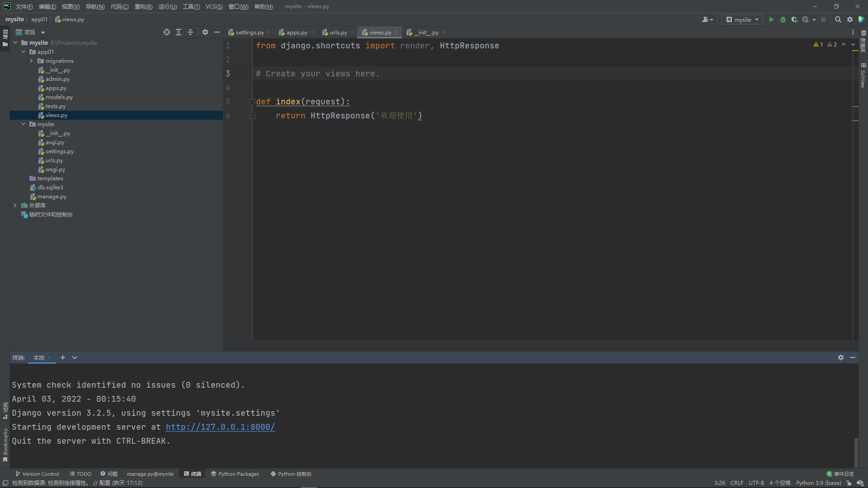
Task: Collapse all in project tree
Action: (190, 32)
